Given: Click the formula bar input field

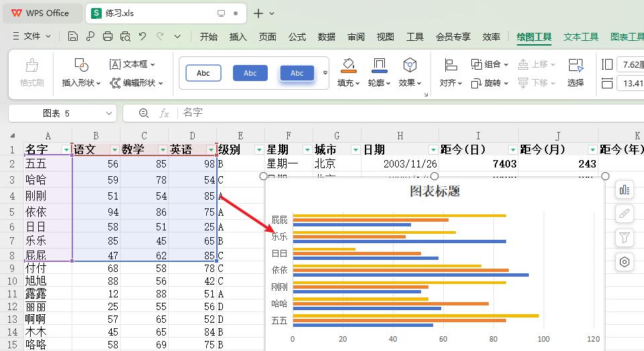Looking at the screenshot, I should click(x=411, y=113).
